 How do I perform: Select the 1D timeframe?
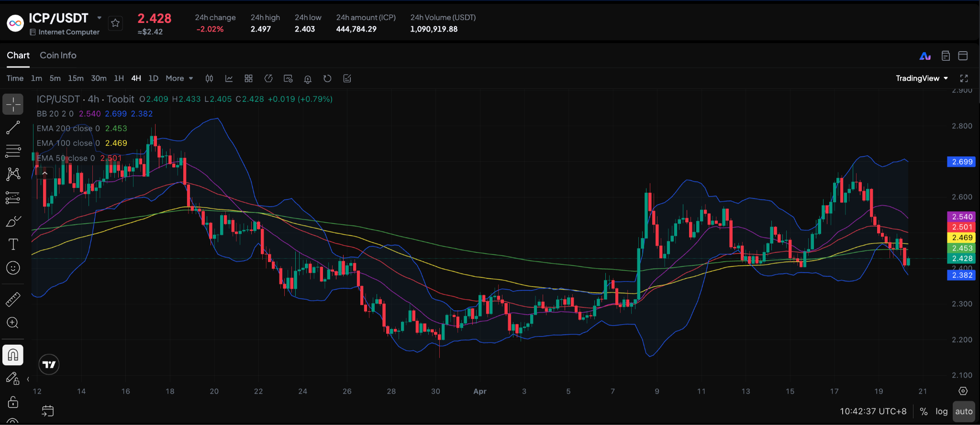pos(153,78)
